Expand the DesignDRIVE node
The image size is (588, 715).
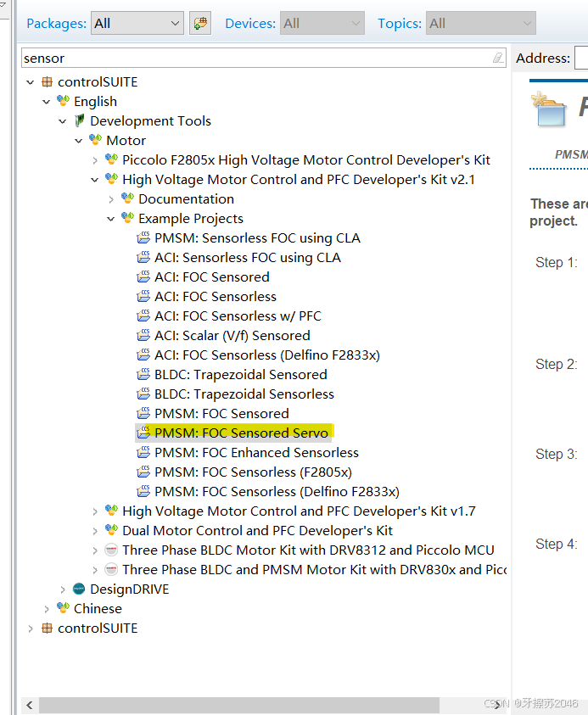point(63,589)
